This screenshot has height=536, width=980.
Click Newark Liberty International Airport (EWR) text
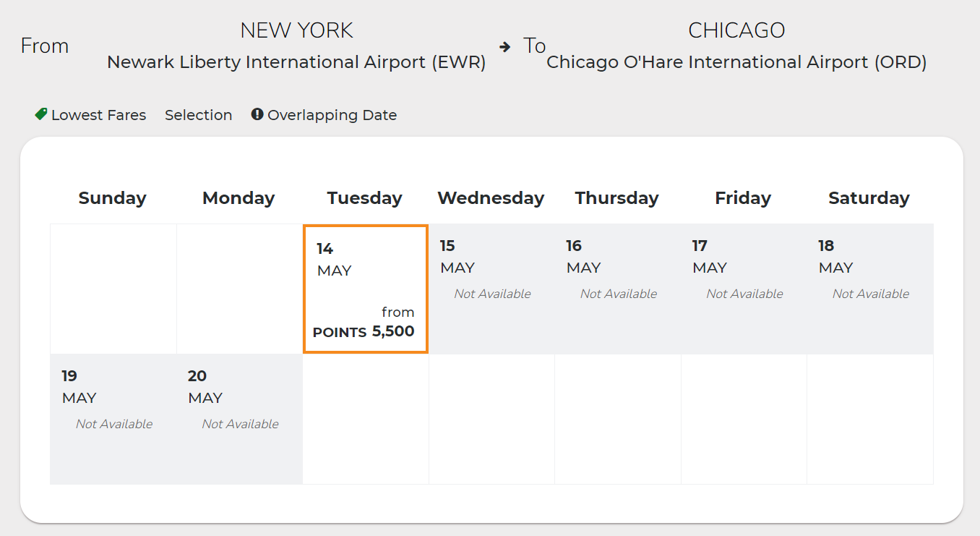[296, 62]
